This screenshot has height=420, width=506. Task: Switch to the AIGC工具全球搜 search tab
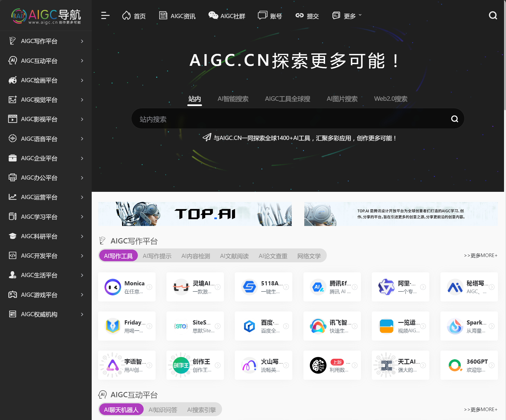(287, 99)
